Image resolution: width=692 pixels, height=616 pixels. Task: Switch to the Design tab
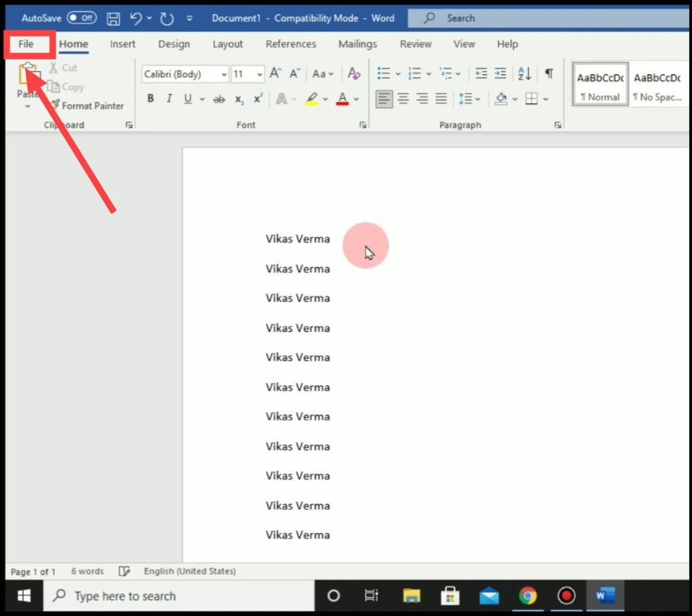[x=174, y=44]
